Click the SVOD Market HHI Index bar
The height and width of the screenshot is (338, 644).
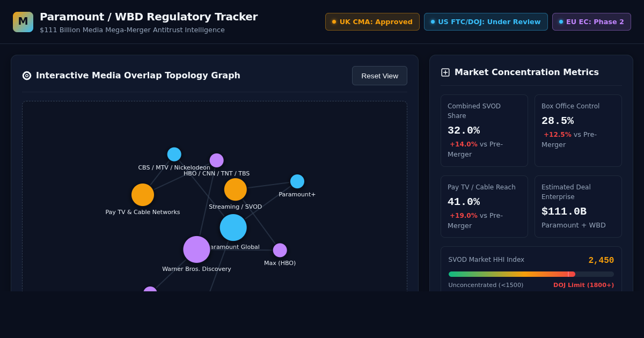[531, 274]
